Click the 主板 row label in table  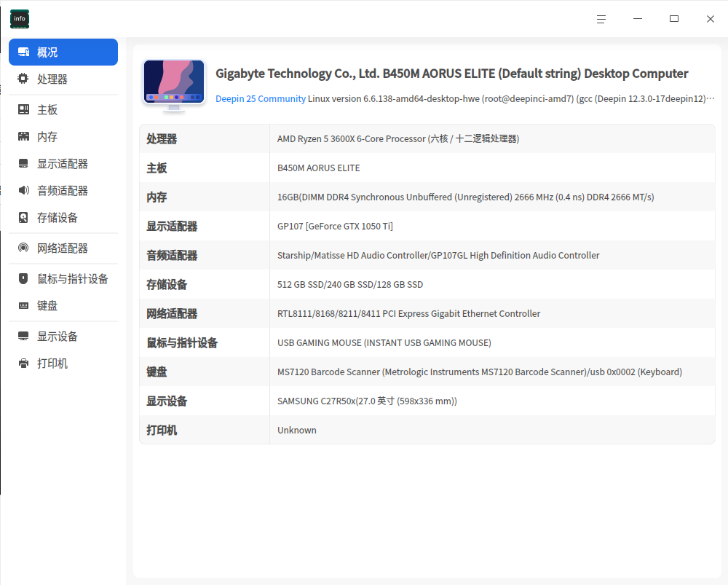[157, 168]
